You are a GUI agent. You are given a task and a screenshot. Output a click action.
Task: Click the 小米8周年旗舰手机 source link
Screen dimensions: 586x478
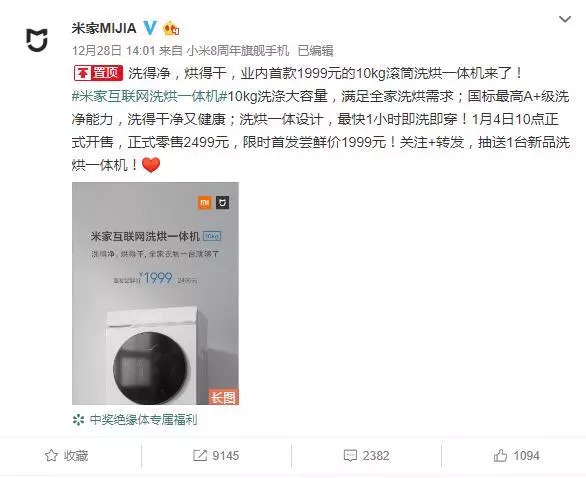[238, 50]
